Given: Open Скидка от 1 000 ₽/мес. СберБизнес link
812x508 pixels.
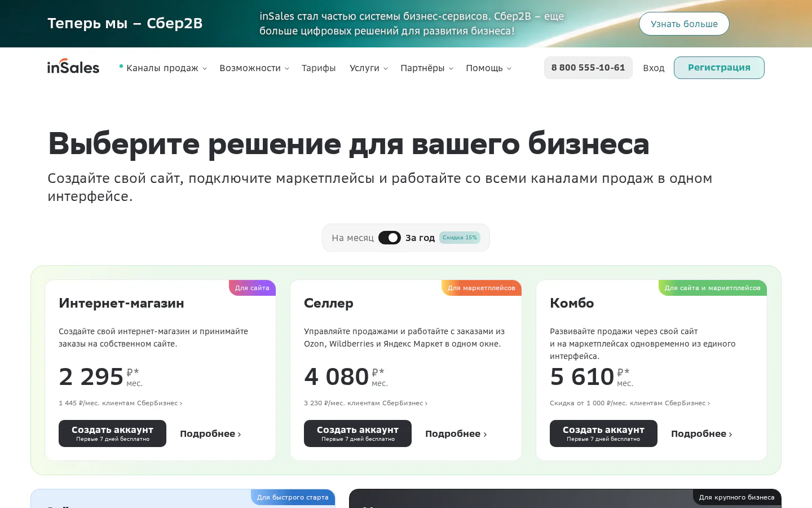Looking at the screenshot, I should (x=630, y=403).
